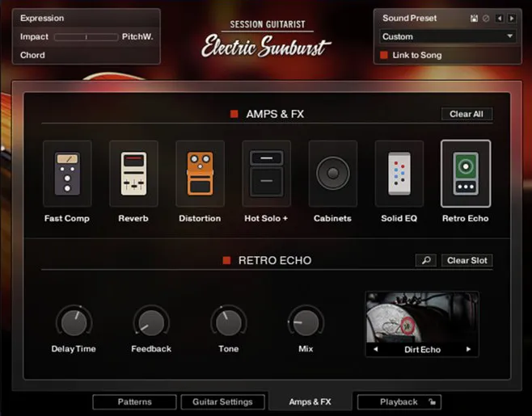Click the Clear Slot button
The image size is (532, 416).
467,260
